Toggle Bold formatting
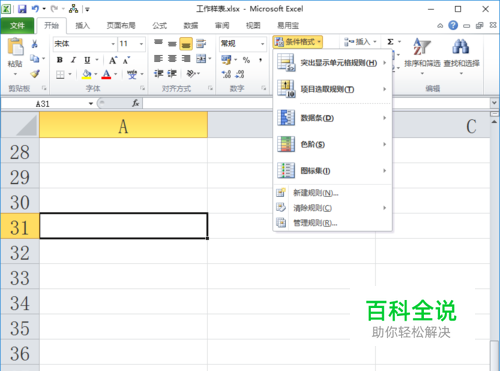The image size is (500, 371). pyautogui.click(x=60, y=60)
